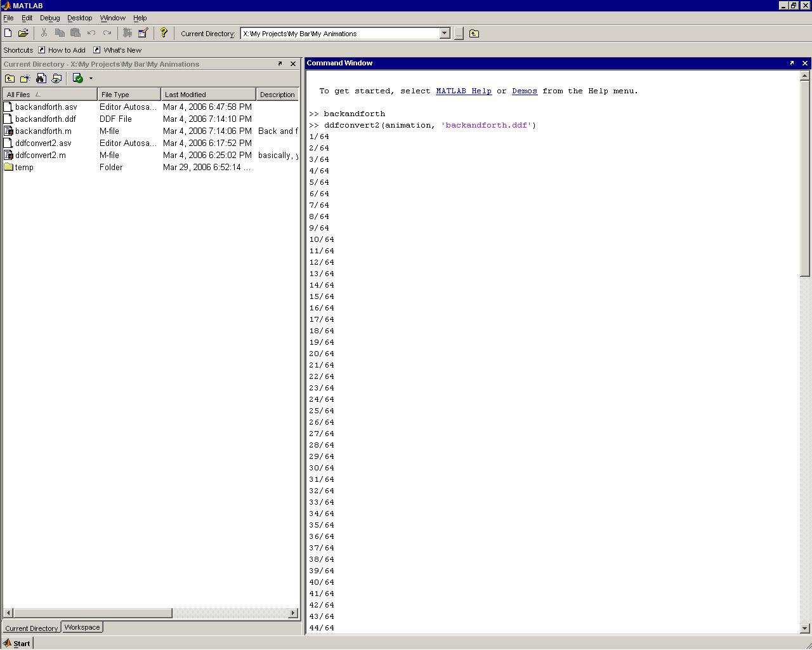812x650 pixels.
Task: Switch to the Workspace tab
Action: point(82,627)
